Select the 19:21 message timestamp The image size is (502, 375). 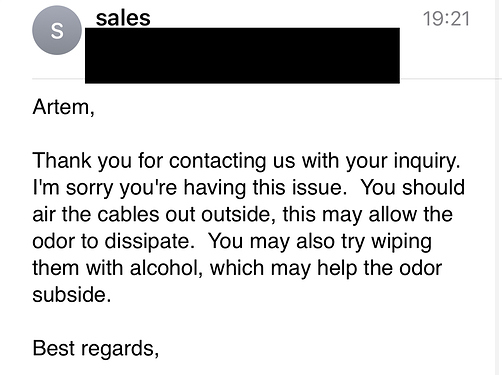pyautogui.click(x=446, y=19)
